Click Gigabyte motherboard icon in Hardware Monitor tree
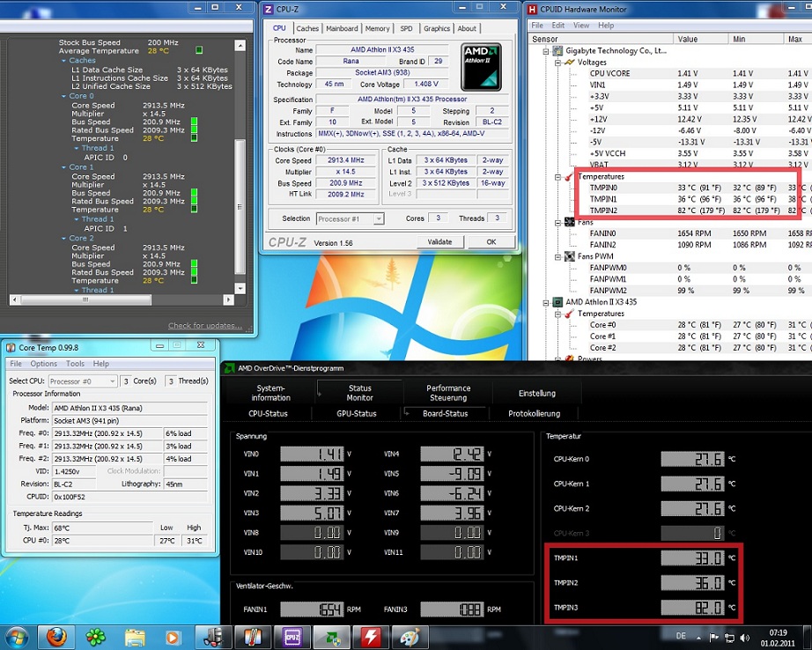Screen dimensions: 812x650 coord(558,51)
